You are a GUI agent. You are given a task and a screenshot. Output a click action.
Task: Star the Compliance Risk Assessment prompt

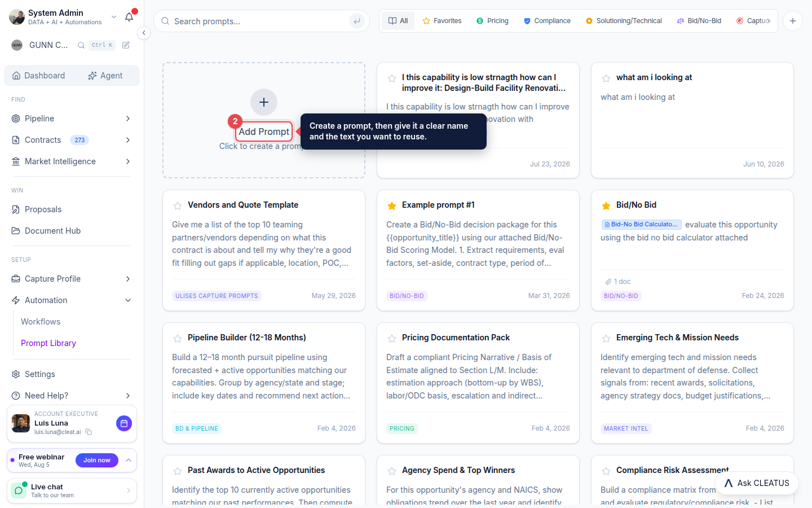pos(606,471)
